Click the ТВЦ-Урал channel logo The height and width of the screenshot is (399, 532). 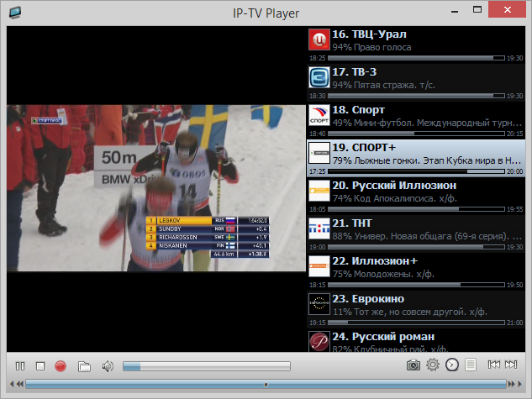319,39
